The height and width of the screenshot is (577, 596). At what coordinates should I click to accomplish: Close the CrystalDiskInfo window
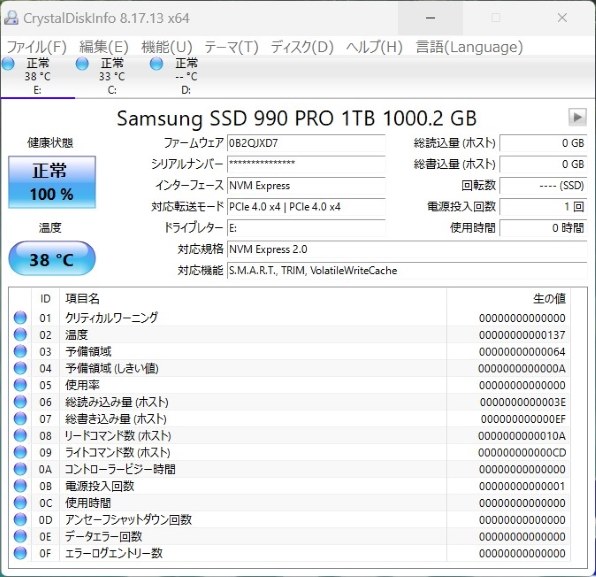[562, 18]
